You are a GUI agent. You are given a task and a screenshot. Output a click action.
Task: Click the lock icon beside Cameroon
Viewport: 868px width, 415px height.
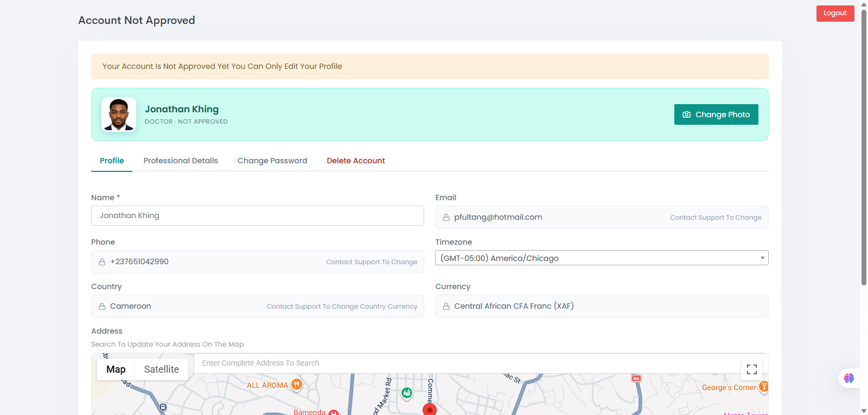(x=102, y=307)
